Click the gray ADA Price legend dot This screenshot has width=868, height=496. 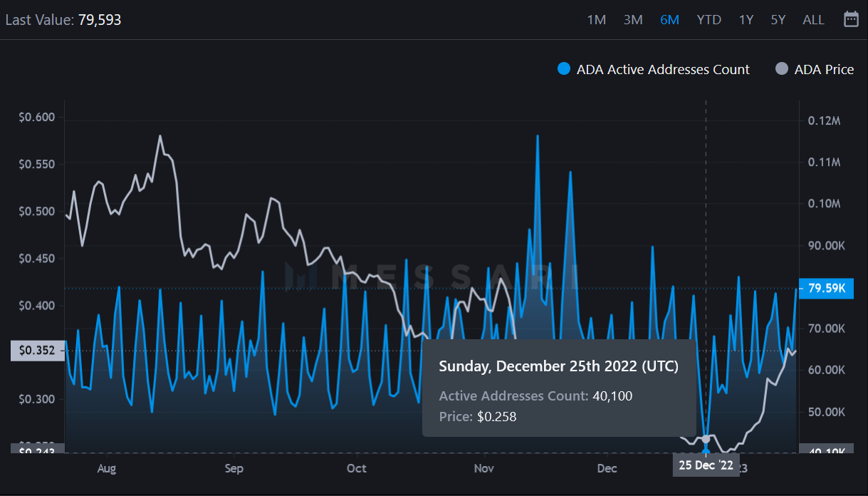782,69
